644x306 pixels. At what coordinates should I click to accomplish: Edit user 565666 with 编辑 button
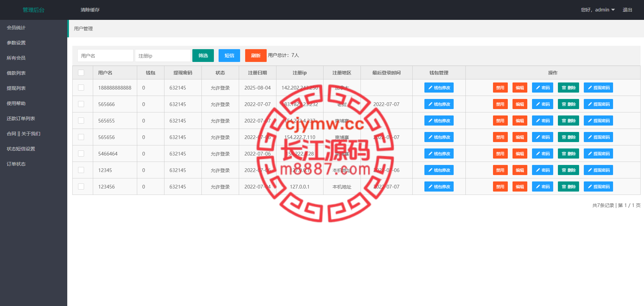pyautogui.click(x=520, y=104)
